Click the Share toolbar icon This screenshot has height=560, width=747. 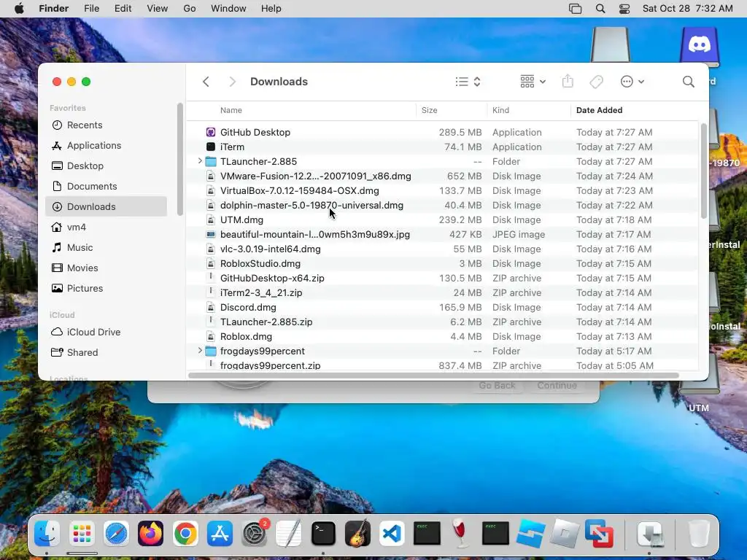point(568,82)
